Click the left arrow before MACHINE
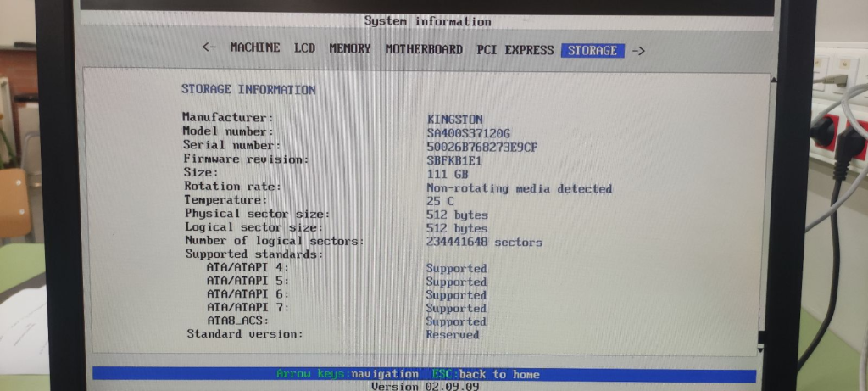This screenshot has width=868, height=391. (209, 47)
